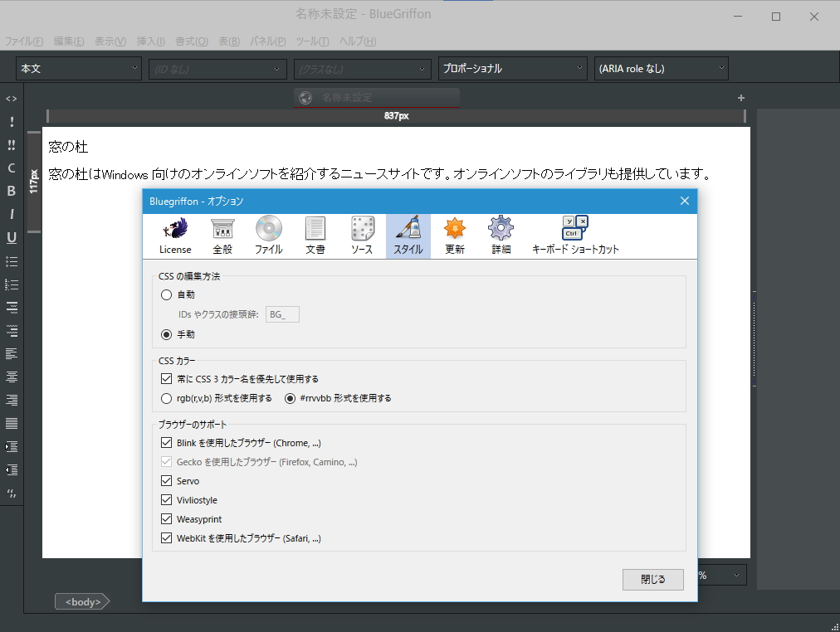The width and height of the screenshot is (840, 632).
Task: Center align text in sidebar
Action: coord(12,377)
